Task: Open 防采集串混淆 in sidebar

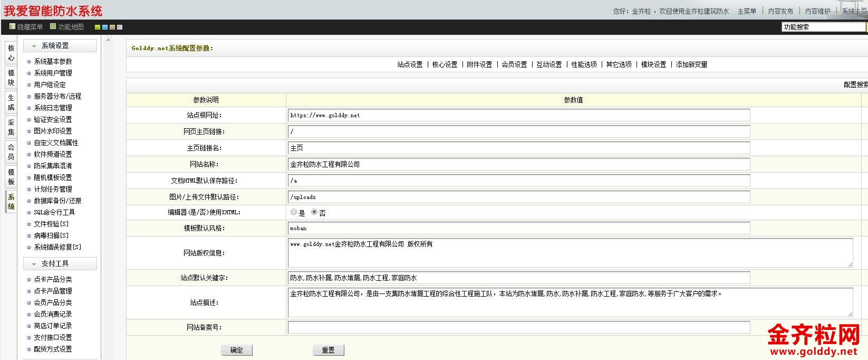Action: [53, 166]
